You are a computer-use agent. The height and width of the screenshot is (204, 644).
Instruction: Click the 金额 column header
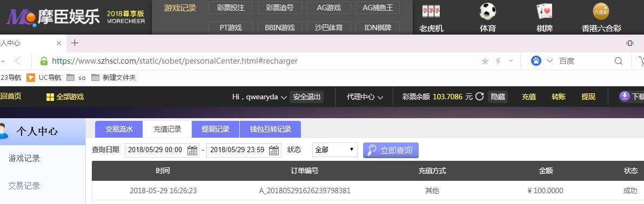[546, 171]
